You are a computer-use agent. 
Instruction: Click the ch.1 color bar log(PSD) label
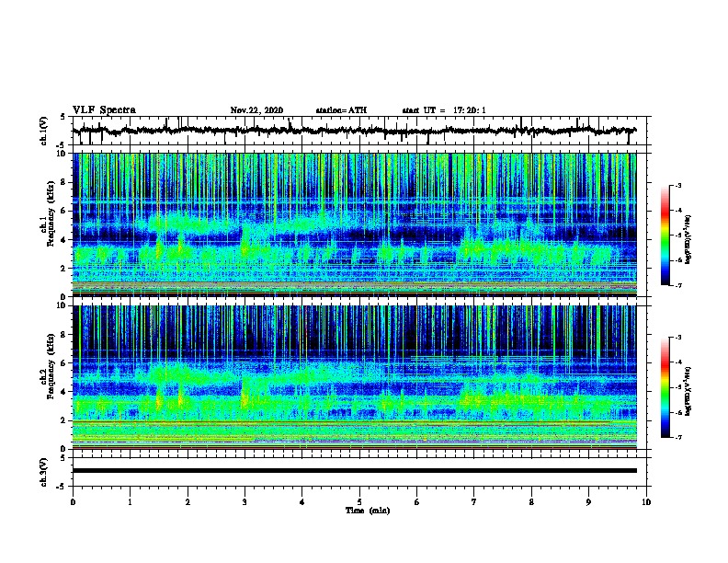coord(688,239)
